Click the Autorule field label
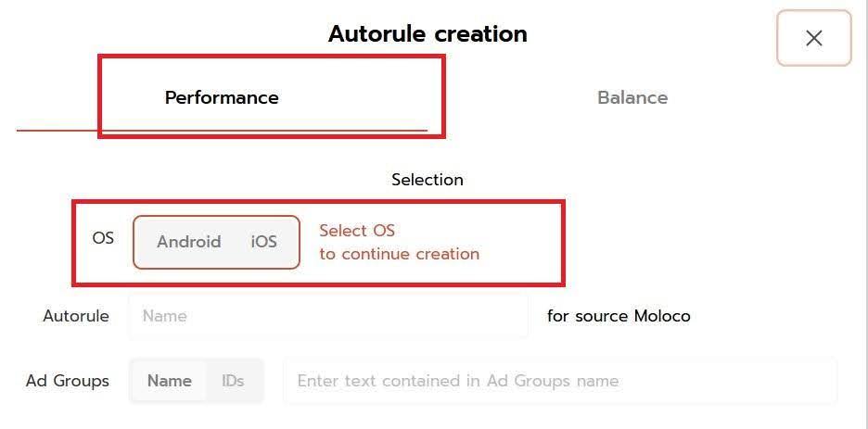This screenshot has height=429, width=868. [76, 316]
